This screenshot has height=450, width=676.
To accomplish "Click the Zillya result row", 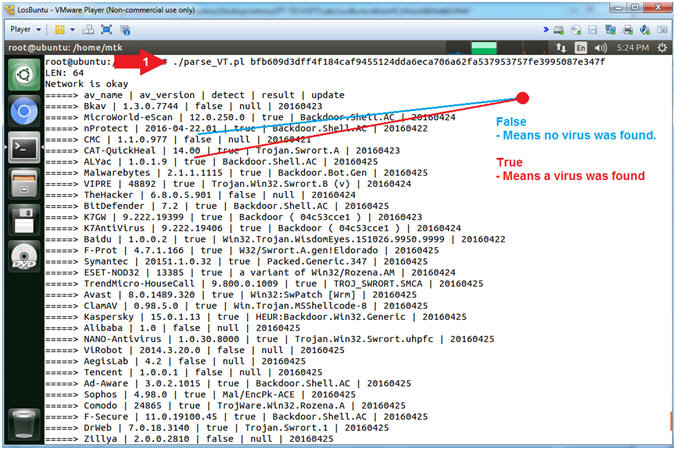I will (189, 439).
